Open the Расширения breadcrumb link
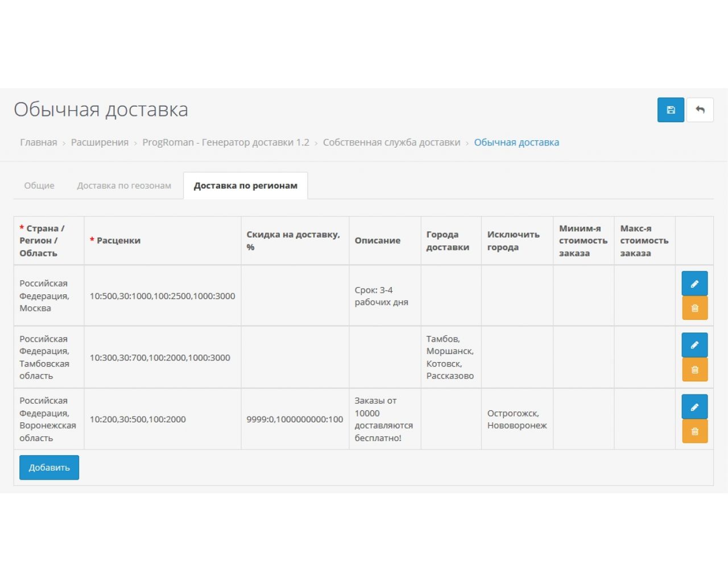The width and height of the screenshot is (728, 582). (x=100, y=142)
